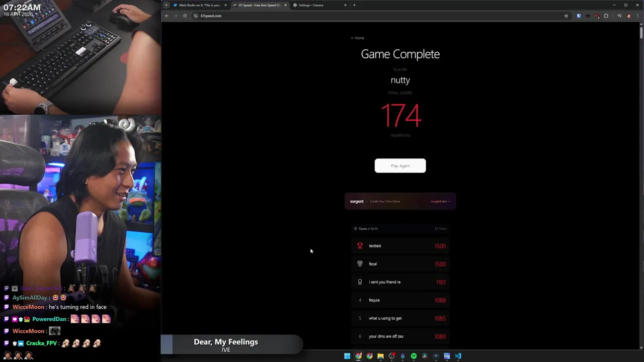Image resolution: width=644 pixels, height=362 pixels.
Task: Select the 'testtest' leaderboard entry
Action: coord(400,246)
